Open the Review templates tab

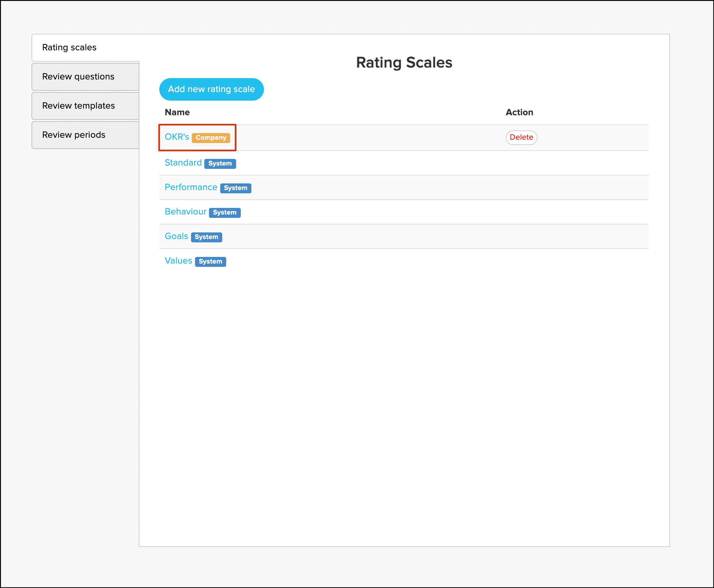pyautogui.click(x=78, y=106)
